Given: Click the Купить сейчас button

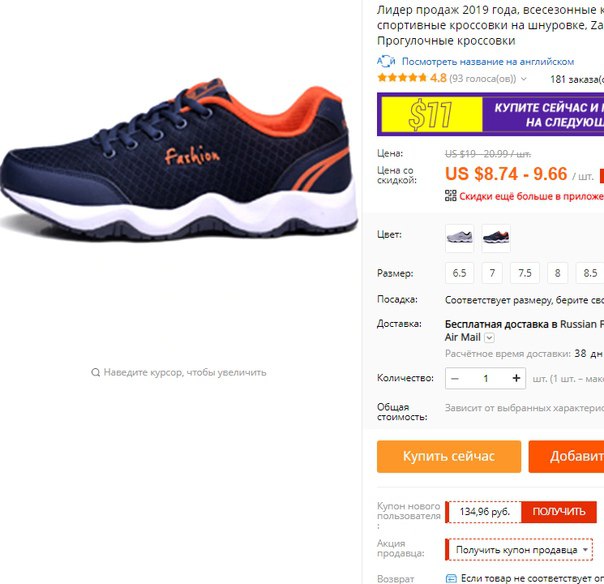Looking at the screenshot, I should [449, 456].
